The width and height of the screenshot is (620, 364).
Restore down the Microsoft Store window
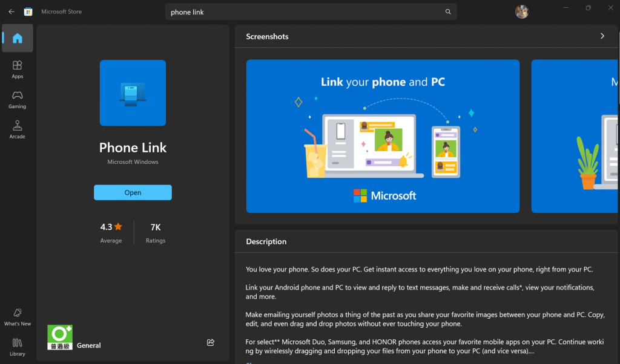click(x=589, y=7)
